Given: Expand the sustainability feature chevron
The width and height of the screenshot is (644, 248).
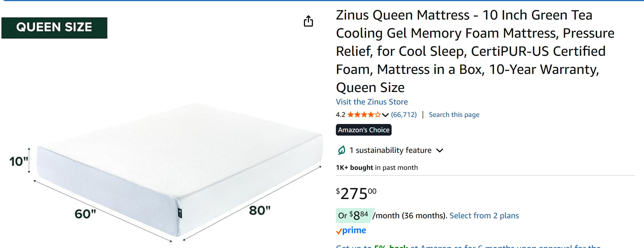Looking at the screenshot, I should [x=440, y=150].
